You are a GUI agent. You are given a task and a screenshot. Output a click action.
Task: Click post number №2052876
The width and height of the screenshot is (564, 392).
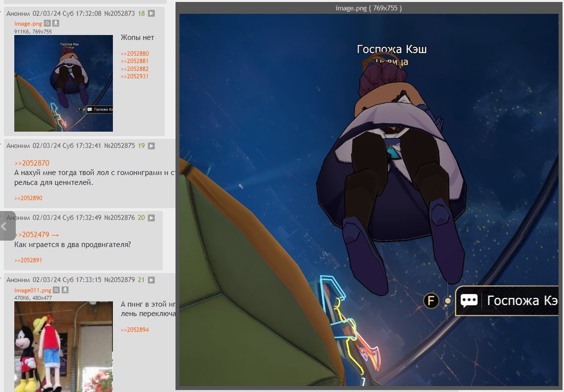(x=119, y=217)
